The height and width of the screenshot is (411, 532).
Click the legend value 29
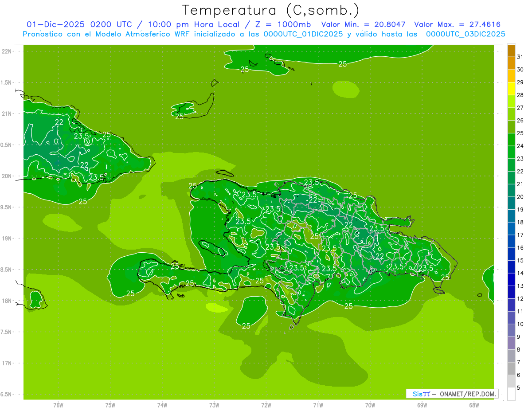(x=520, y=82)
